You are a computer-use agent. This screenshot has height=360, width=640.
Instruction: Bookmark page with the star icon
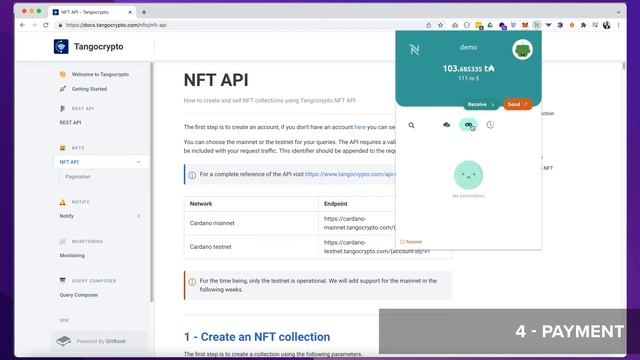coord(440,25)
